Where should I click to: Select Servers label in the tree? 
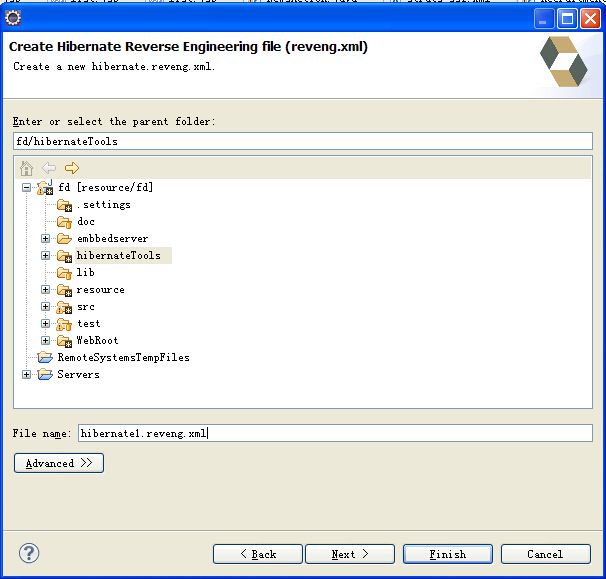(78, 375)
